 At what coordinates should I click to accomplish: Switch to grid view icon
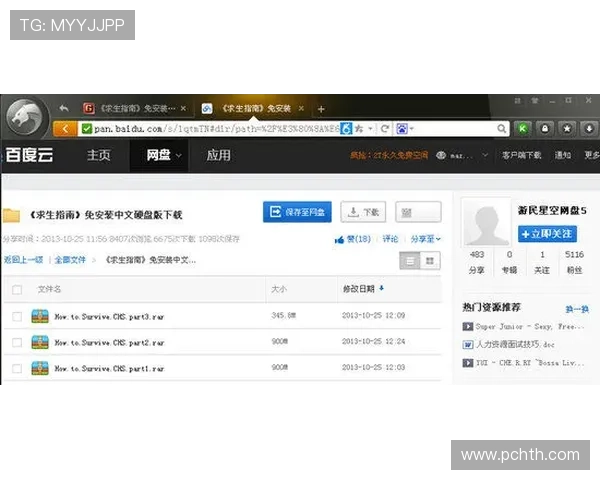pos(430,261)
